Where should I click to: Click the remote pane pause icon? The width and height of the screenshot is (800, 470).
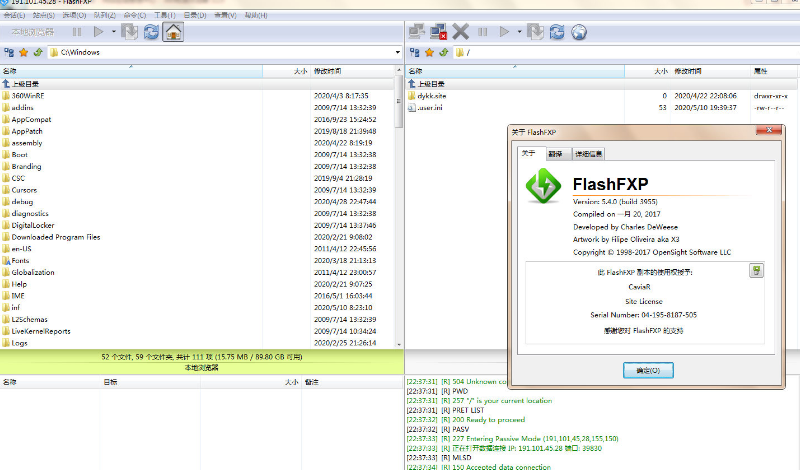click(483, 32)
